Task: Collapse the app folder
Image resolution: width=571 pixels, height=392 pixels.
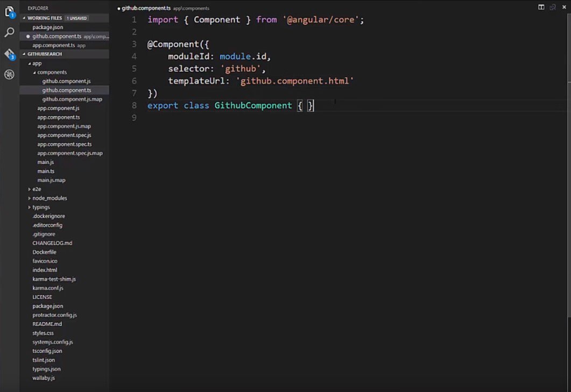Action: pyautogui.click(x=30, y=63)
